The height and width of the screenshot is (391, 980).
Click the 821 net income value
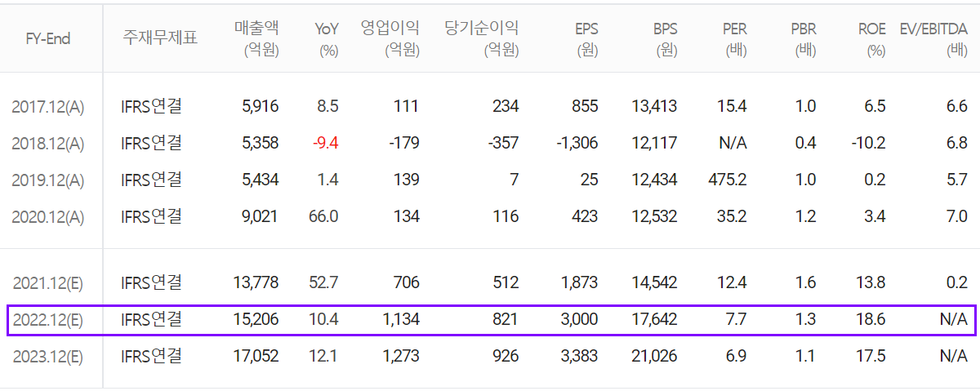pyautogui.click(x=506, y=319)
